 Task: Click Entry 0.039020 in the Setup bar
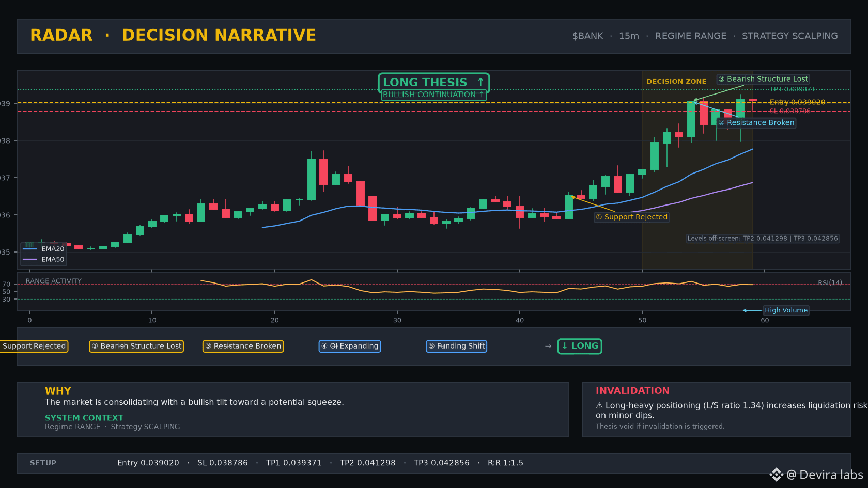click(148, 463)
